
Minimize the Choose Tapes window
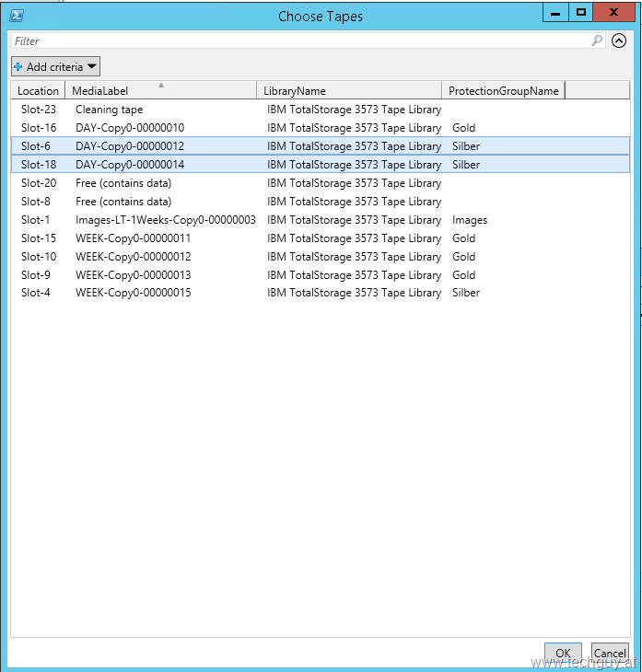point(555,13)
